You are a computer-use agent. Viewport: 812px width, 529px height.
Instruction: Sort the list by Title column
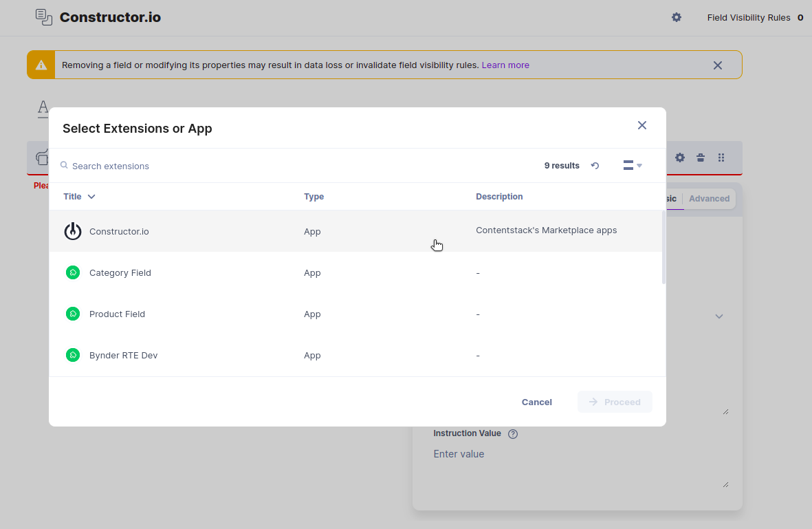coord(79,197)
